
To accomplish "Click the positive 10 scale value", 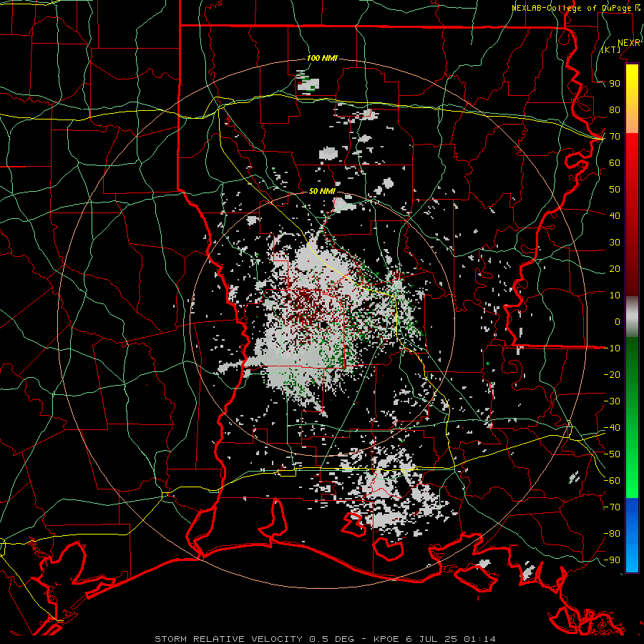I will 615,296.
